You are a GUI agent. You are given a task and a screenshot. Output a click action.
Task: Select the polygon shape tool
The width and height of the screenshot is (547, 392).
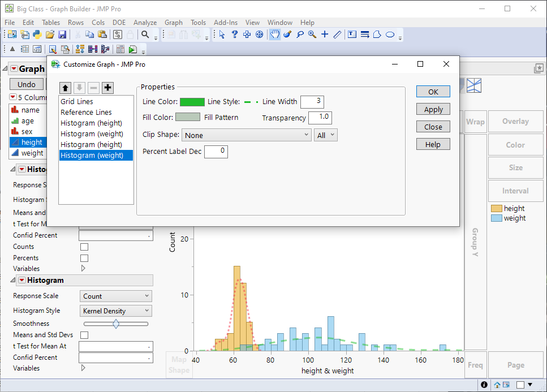point(377,35)
